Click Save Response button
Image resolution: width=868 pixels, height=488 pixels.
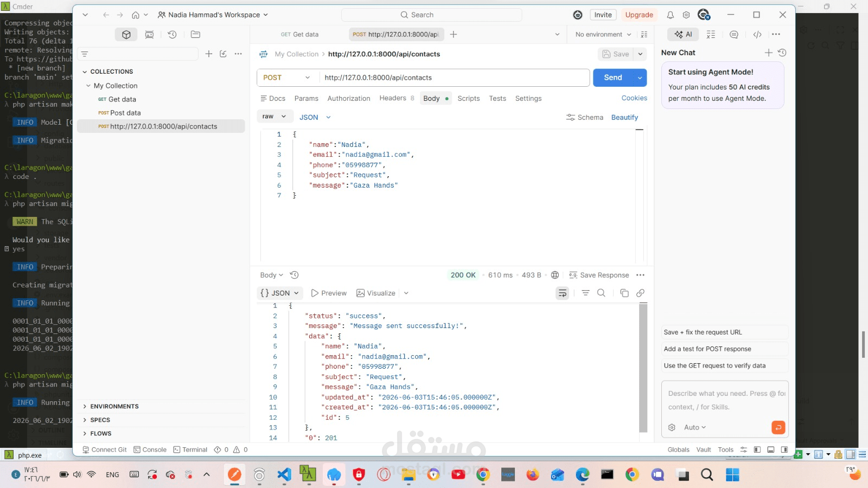tap(599, 275)
